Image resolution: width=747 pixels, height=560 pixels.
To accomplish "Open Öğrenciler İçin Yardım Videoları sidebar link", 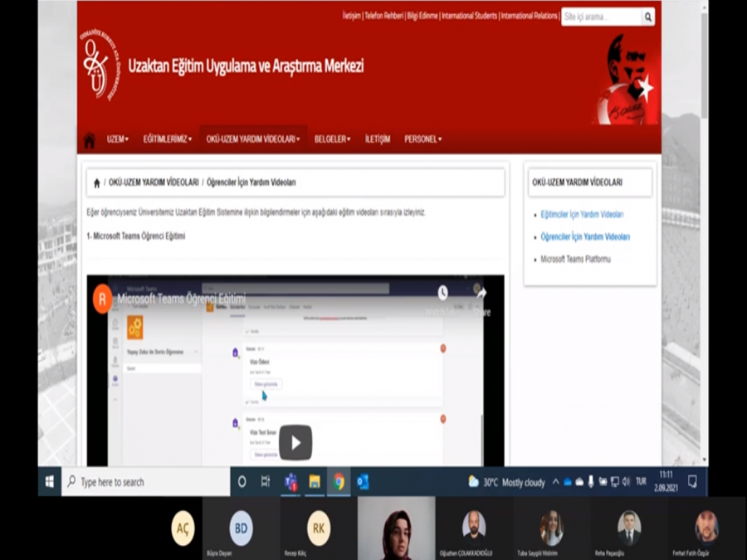I will (x=585, y=237).
